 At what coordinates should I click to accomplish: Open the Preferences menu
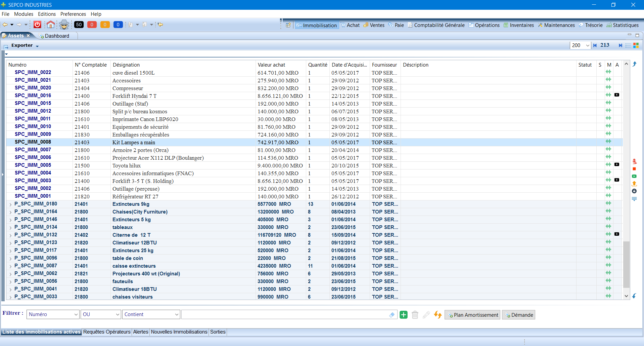click(73, 14)
